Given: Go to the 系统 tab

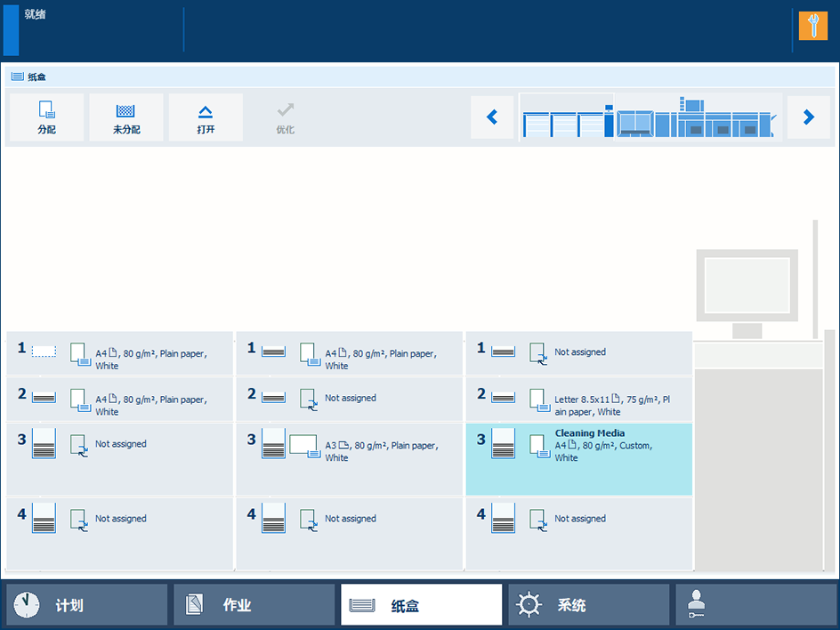Looking at the screenshot, I should coord(588,605).
